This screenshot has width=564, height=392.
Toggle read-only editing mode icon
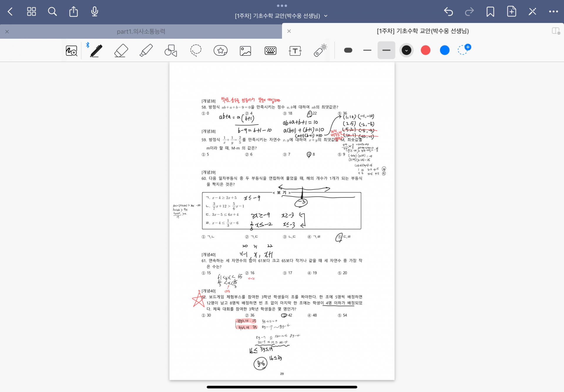[533, 12]
